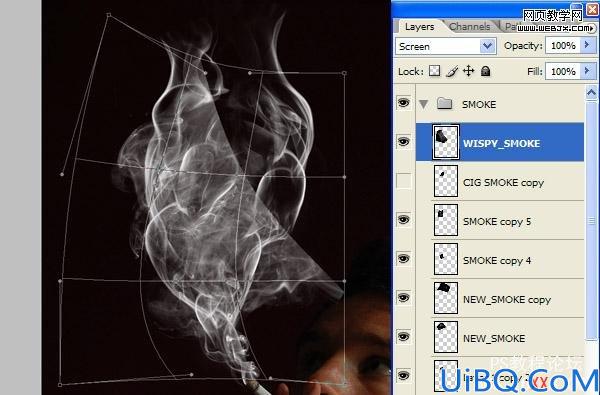Click the lock all padlock icon
The width and height of the screenshot is (600, 395).
486,71
